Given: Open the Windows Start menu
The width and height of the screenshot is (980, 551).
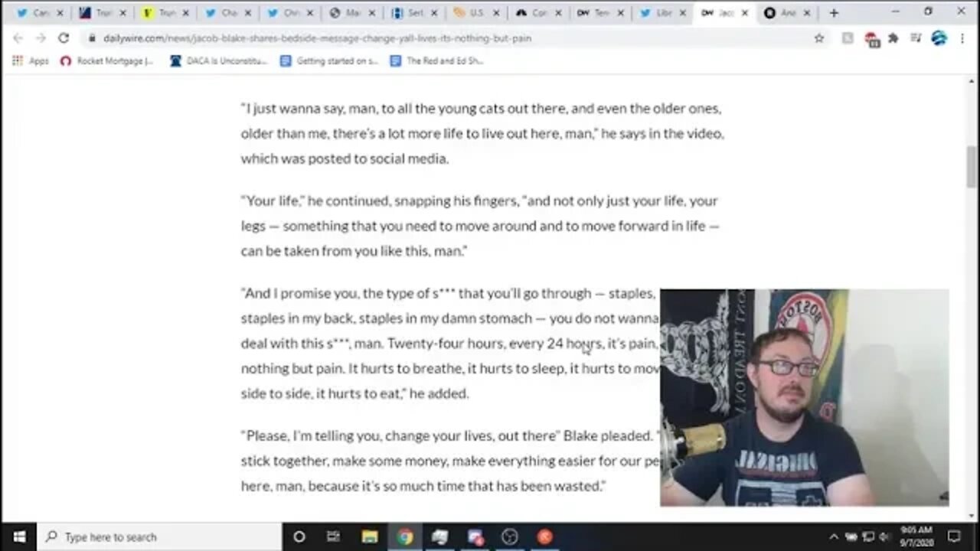Looking at the screenshot, I should click(18, 536).
